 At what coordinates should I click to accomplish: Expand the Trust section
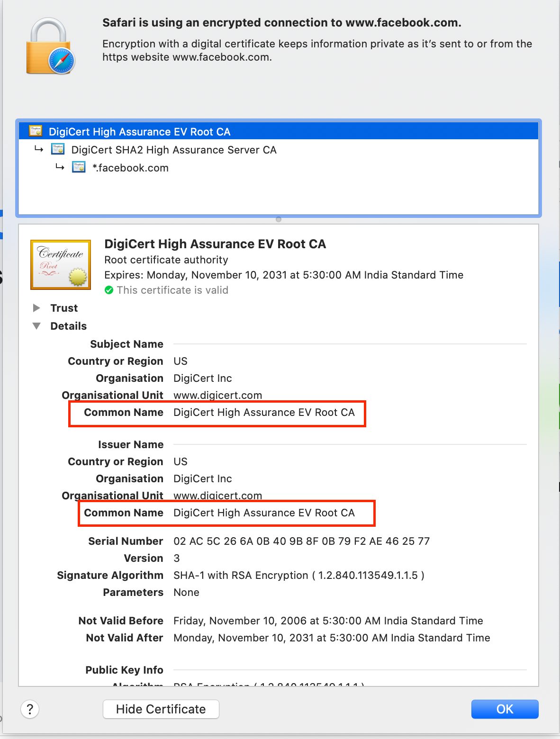click(36, 308)
